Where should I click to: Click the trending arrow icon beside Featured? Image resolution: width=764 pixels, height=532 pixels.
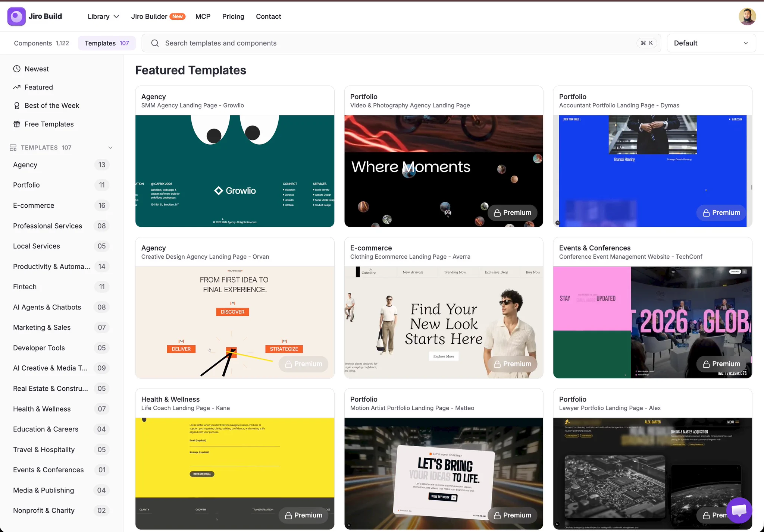click(17, 87)
